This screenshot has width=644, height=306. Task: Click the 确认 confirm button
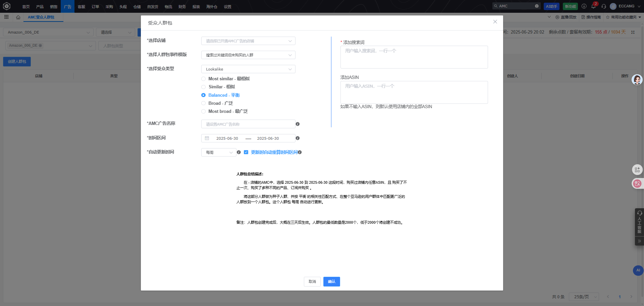coord(331,281)
